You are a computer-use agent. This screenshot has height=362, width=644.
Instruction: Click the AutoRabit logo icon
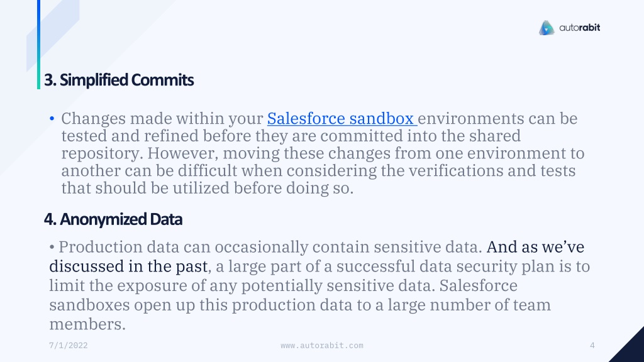(x=547, y=28)
